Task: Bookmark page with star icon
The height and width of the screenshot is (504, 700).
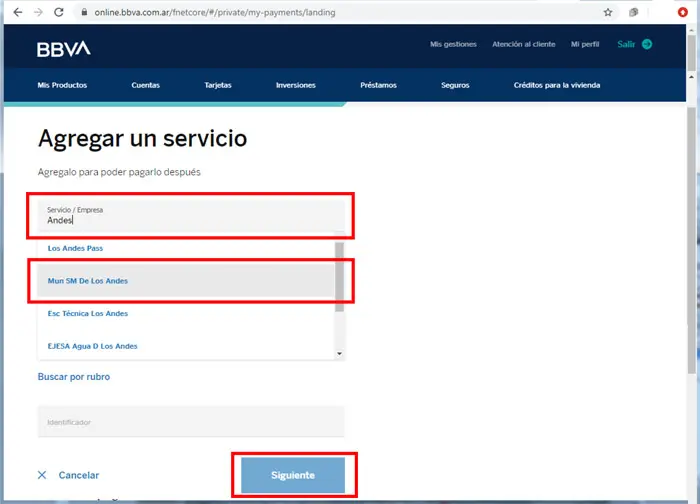Action: click(608, 12)
